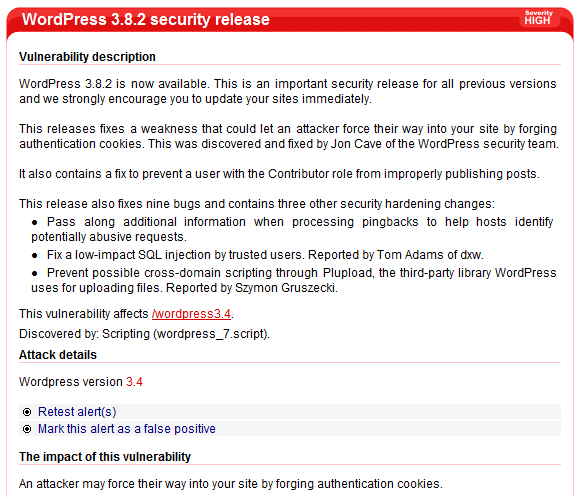Select the Attack details heading
The height and width of the screenshot is (499, 578).
click(58, 355)
